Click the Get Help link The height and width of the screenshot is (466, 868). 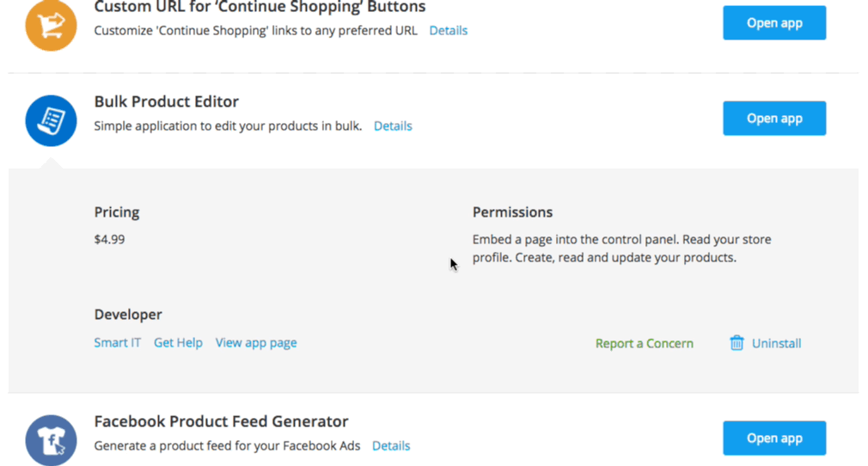[x=178, y=342]
